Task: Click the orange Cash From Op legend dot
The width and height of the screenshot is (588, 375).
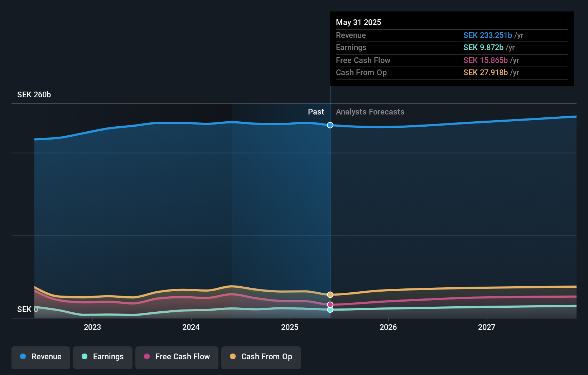Action: [x=233, y=356]
